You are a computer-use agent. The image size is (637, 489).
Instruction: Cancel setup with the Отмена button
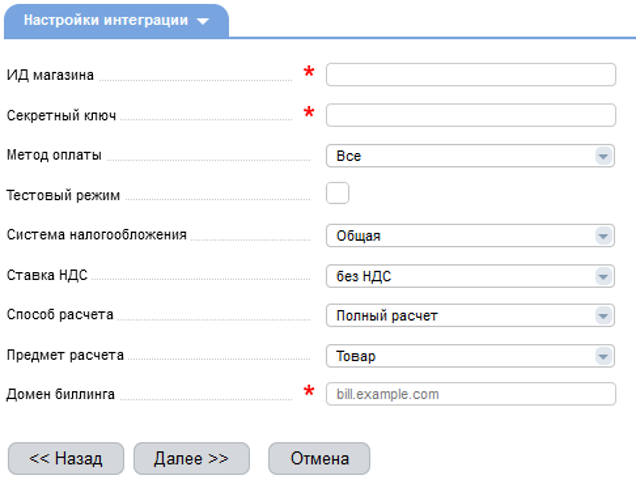pos(319,459)
